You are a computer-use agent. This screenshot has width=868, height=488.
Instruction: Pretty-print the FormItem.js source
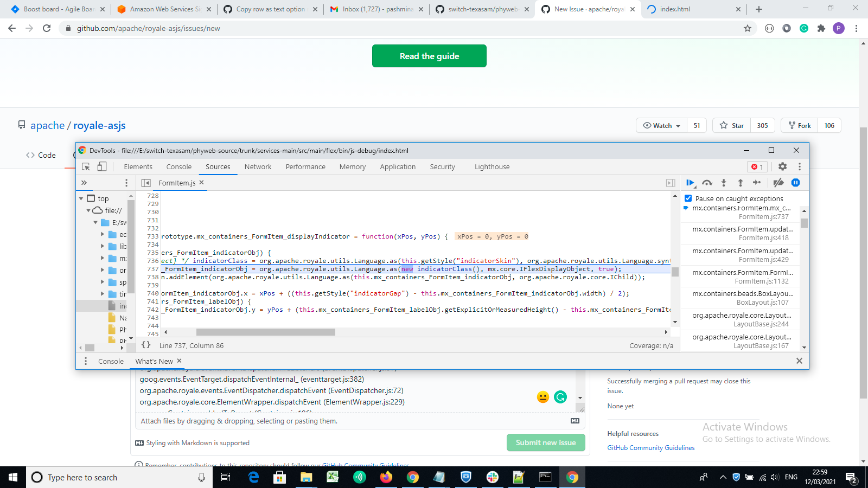point(146,345)
